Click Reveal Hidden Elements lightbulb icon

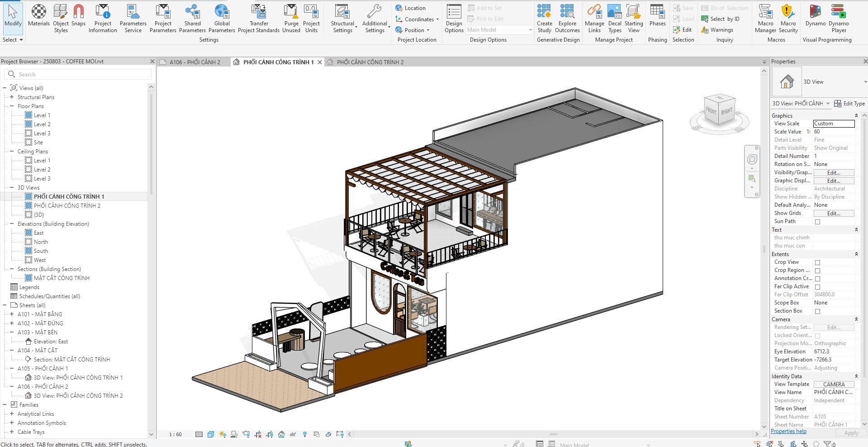coord(305,434)
